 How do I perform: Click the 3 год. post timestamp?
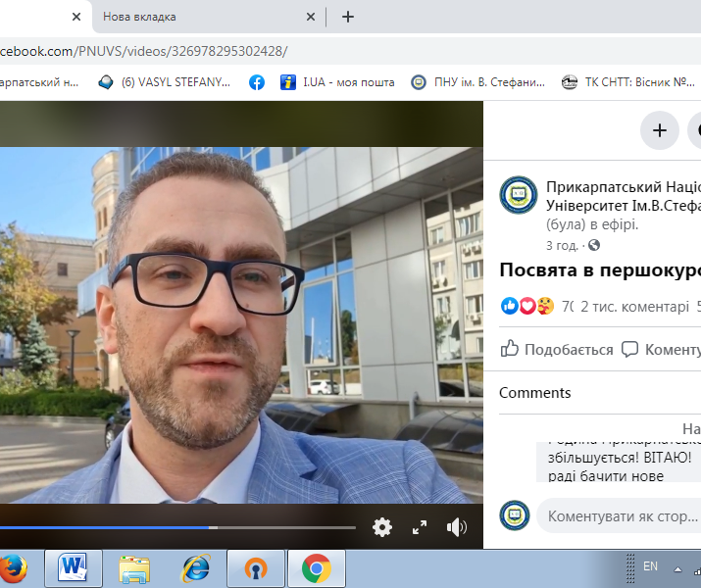click(562, 245)
